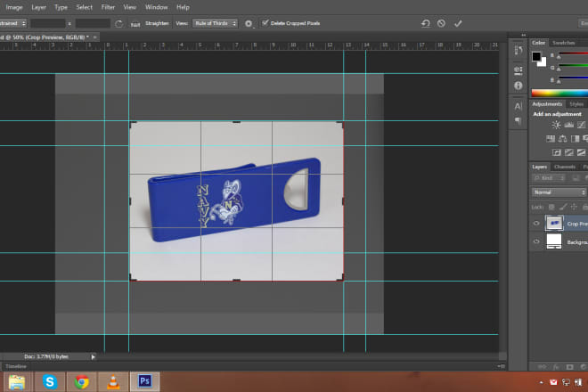
Task: Select the Crop Preview layer thumbnail
Action: click(x=554, y=224)
